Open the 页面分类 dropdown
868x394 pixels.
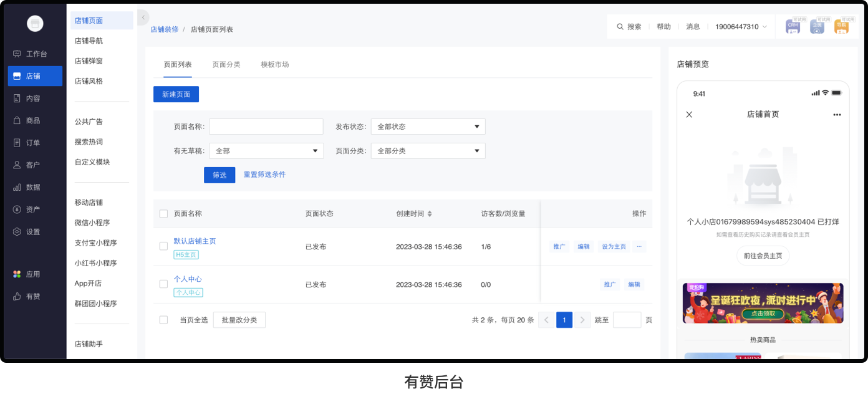[x=428, y=151]
